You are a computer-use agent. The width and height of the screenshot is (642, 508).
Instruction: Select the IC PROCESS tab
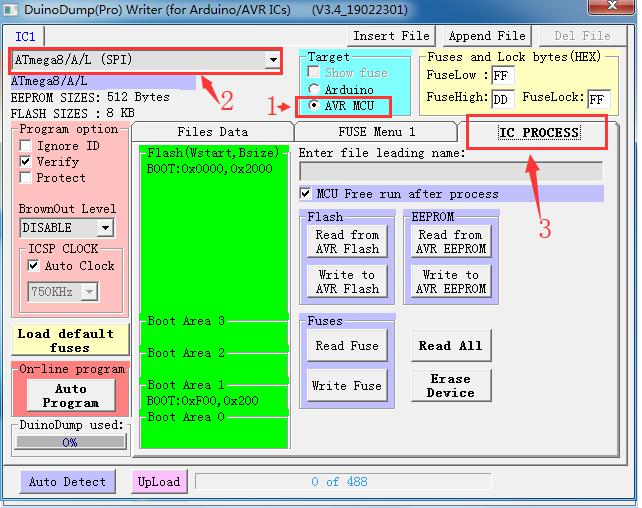(539, 133)
